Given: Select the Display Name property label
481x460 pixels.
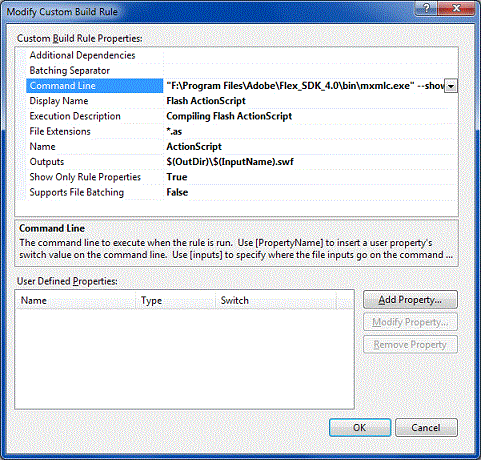Looking at the screenshot, I should point(59,101).
